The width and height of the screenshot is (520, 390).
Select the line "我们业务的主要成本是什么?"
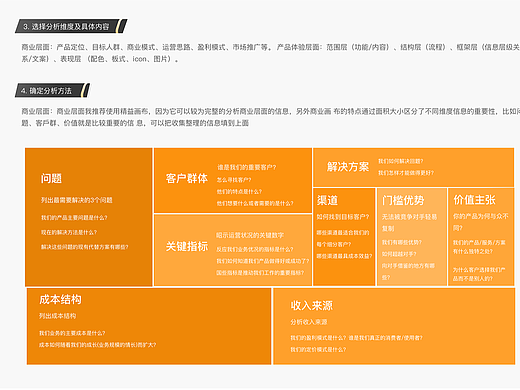72,333
